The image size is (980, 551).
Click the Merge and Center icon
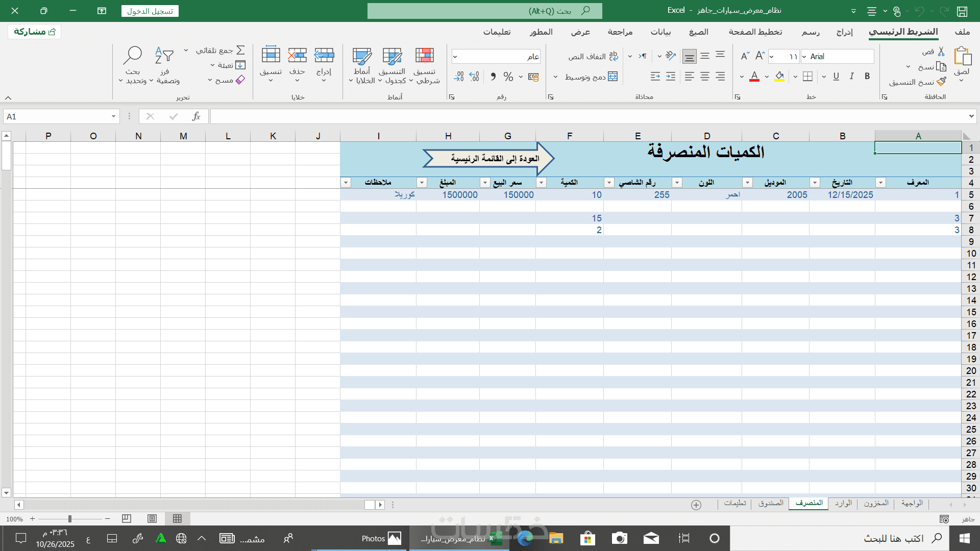click(612, 77)
